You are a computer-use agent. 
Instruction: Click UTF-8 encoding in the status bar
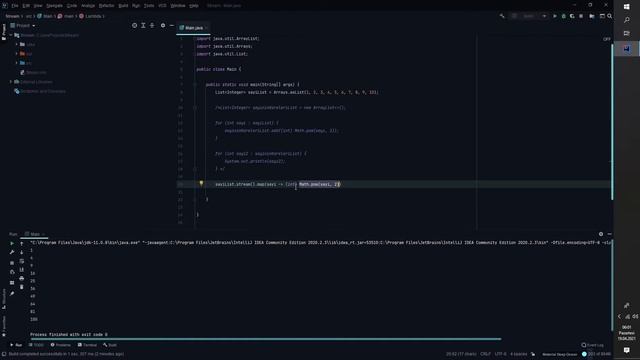pyautogui.click(x=500, y=354)
